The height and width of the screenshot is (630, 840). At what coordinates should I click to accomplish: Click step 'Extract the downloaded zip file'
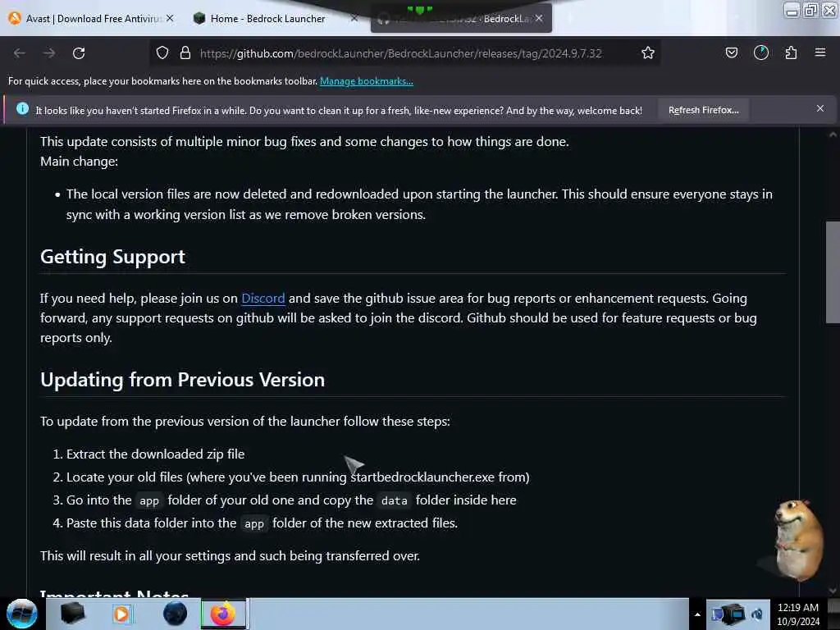(155, 454)
